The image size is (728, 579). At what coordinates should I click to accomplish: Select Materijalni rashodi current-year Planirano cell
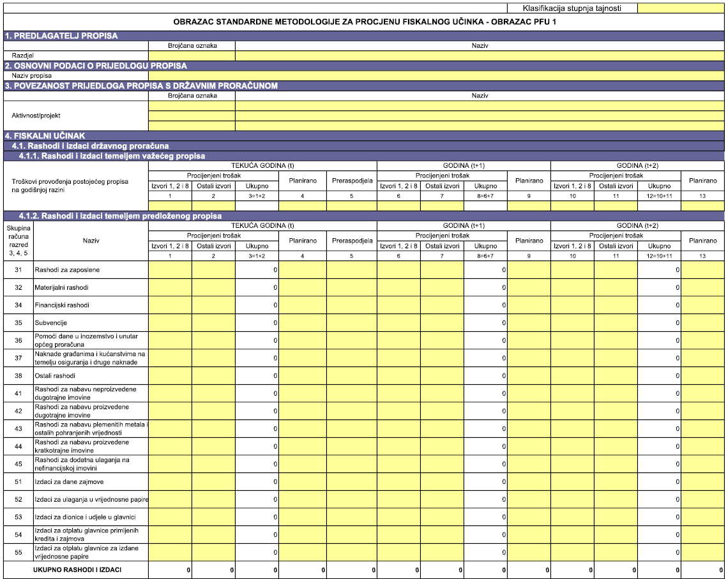point(302,287)
